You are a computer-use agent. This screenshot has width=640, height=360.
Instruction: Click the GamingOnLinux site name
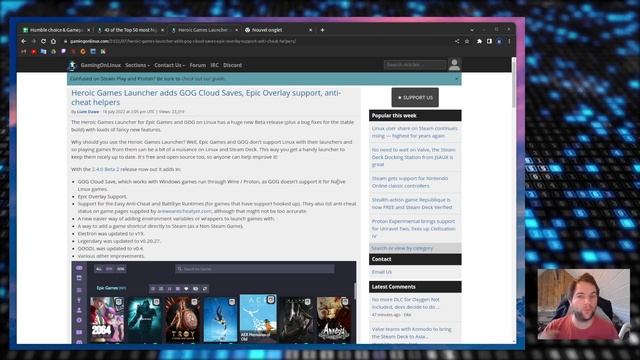click(x=101, y=65)
